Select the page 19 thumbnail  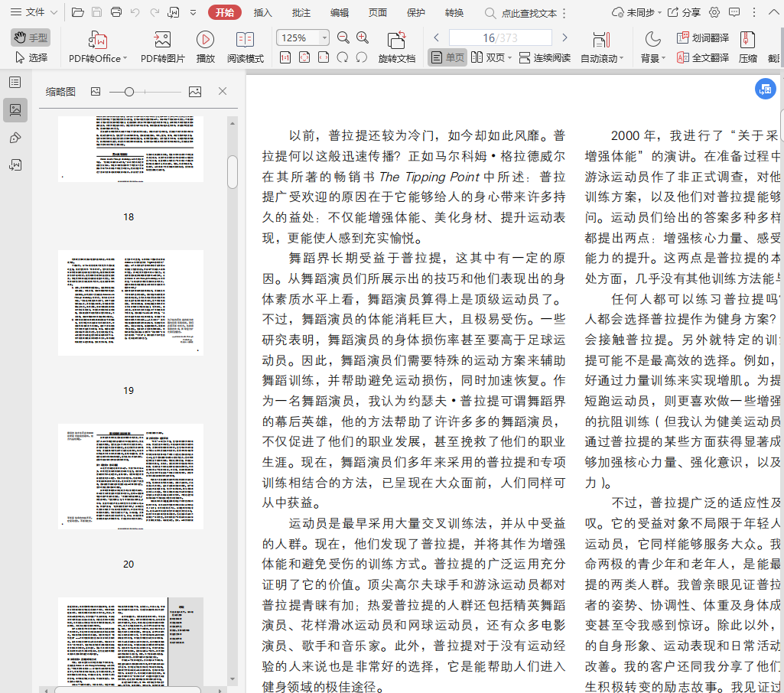(131, 302)
